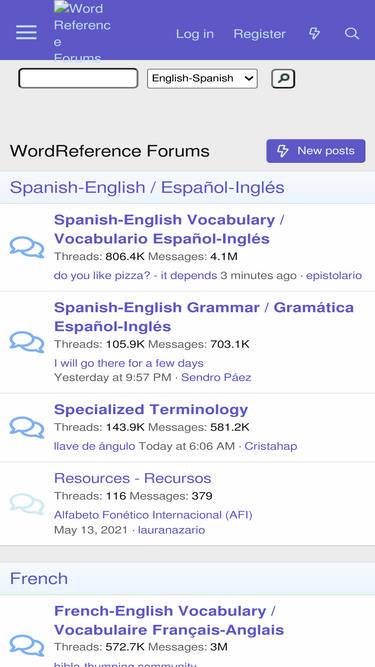Screen dimensions: 375x667
Task: Click thread count '143.9K'
Action: tap(125, 427)
